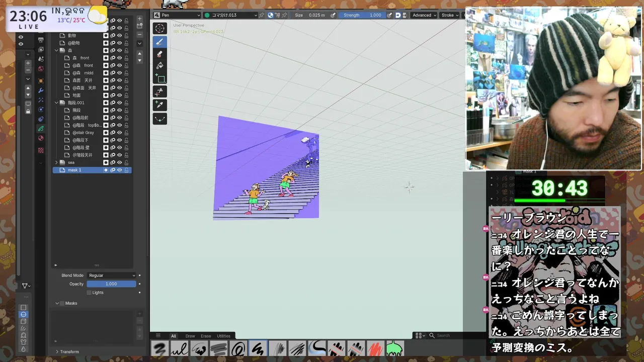Select the Cursor tool in viewport toolbar
Image resolution: width=644 pixels, height=362 pixels.
(160, 29)
